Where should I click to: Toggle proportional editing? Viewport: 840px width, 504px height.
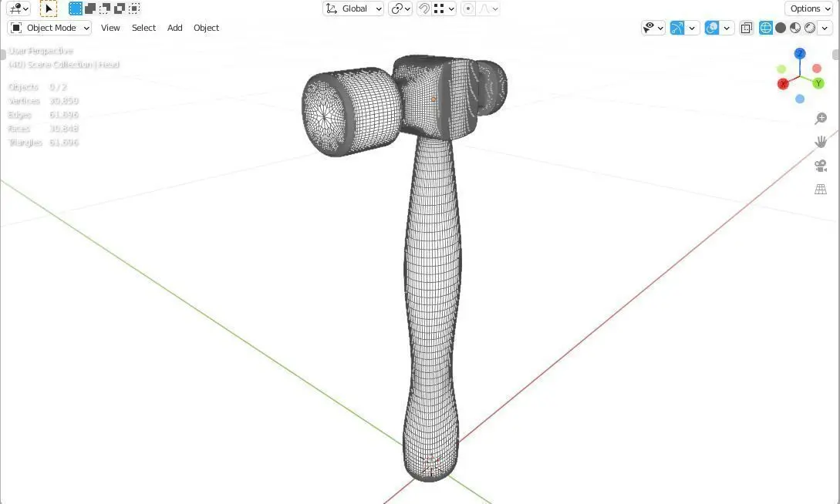[468, 8]
